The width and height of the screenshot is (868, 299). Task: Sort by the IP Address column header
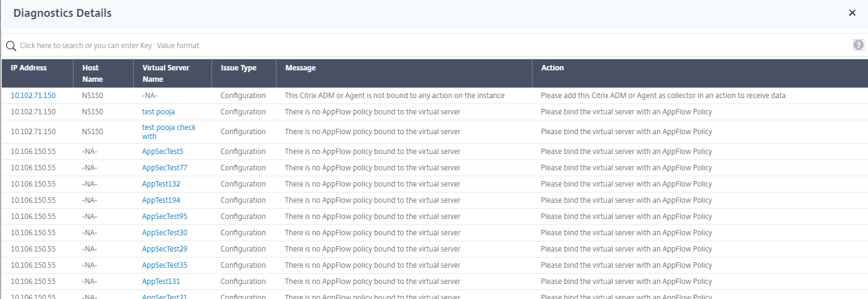click(x=28, y=68)
